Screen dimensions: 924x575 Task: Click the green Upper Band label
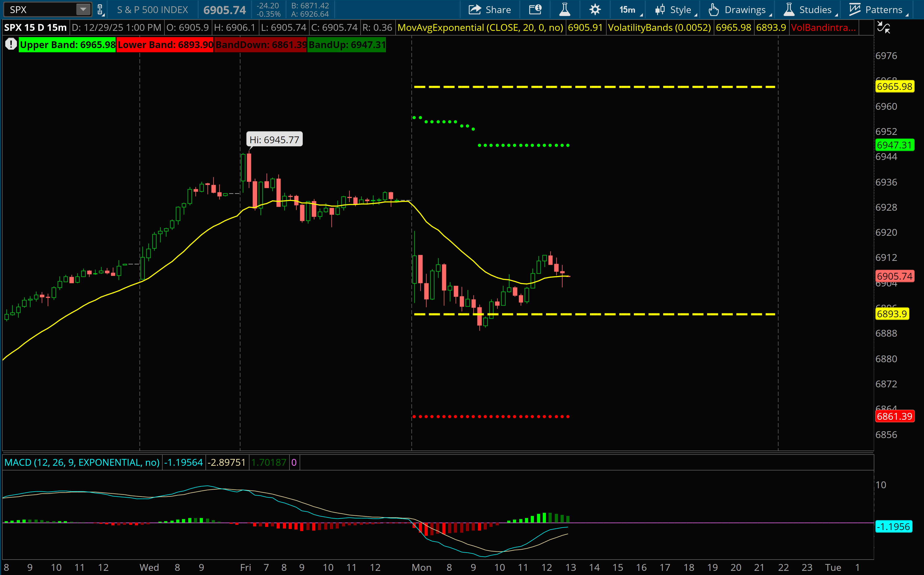[67, 45]
